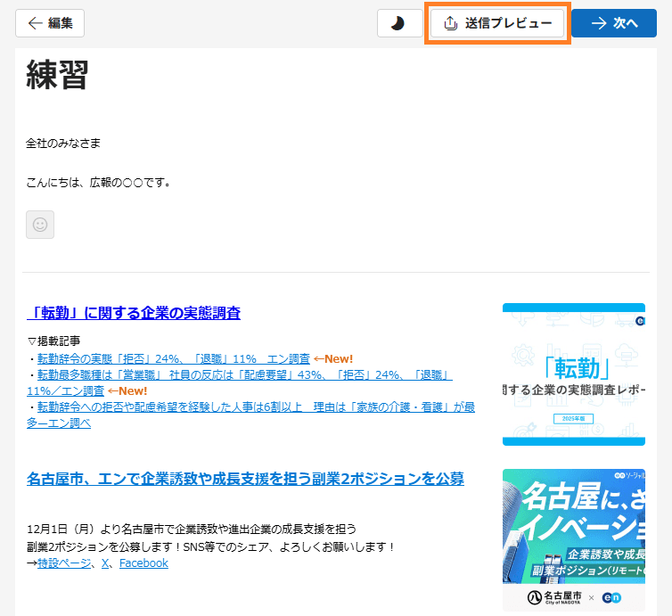Image resolution: width=672 pixels, height=616 pixels.
Task: Click the 練習 title heading
Action: click(x=58, y=75)
